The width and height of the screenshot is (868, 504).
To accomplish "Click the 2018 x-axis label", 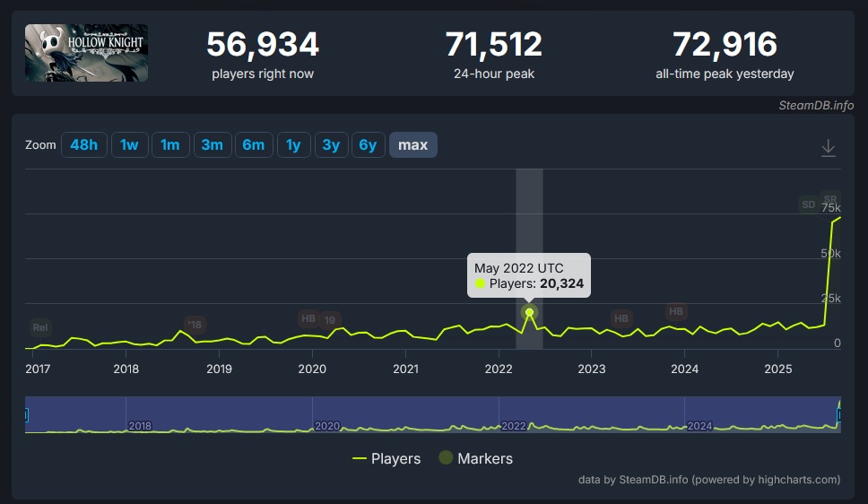I will (x=126, y=369).
